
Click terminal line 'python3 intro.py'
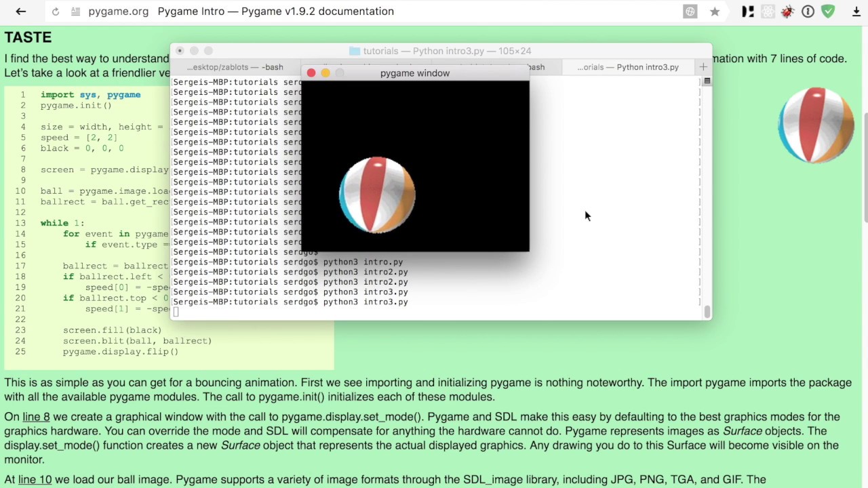363,262
